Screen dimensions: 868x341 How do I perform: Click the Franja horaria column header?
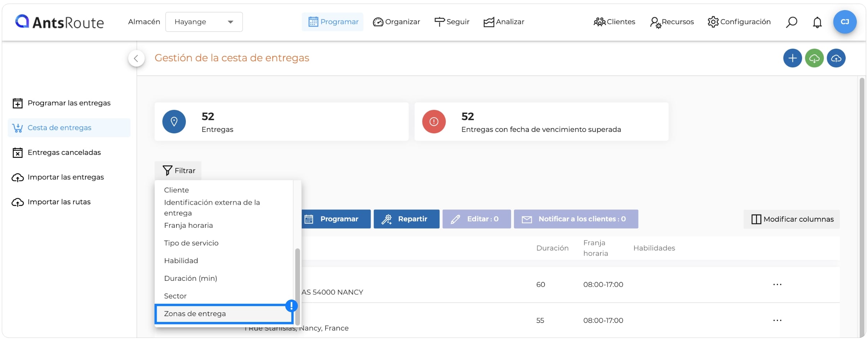(596, 248)
